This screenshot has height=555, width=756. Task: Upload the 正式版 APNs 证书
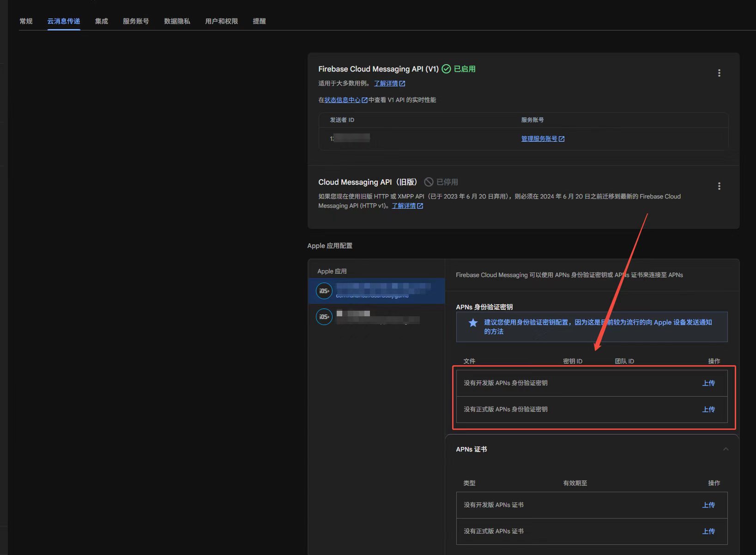708,531
